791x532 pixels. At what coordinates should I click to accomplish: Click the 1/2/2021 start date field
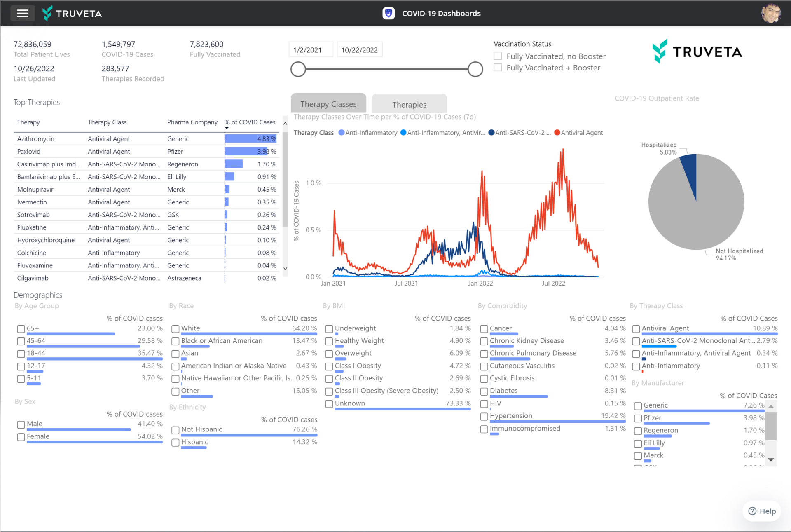[x=311, y=49]
